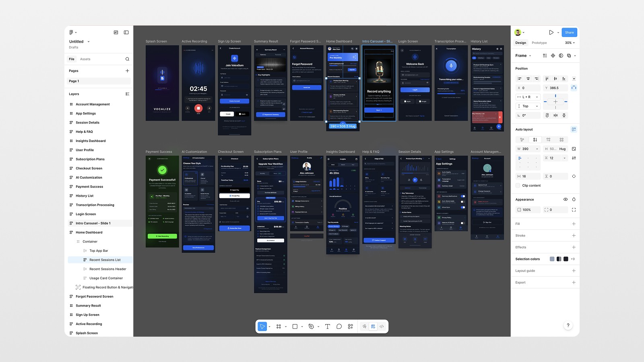644x362 pixels.
Task: Open the horizontal constraints L + R dropdown
Action: coord(528,97)
